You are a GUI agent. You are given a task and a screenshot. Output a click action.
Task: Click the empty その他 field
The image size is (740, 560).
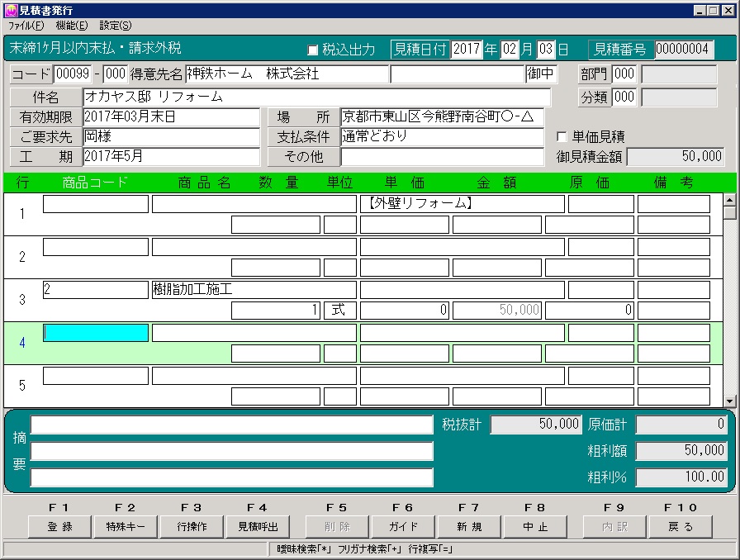[x=442, y=156]
